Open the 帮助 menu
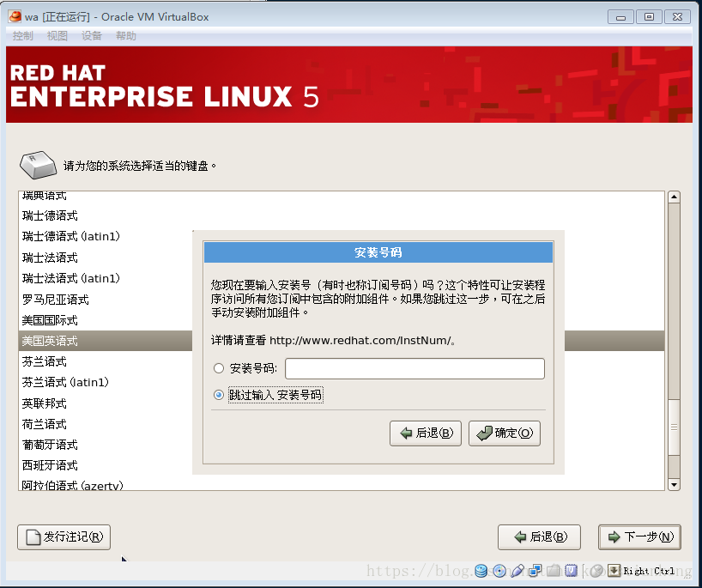This screenshot has height=588, width=702. point(126,36)
